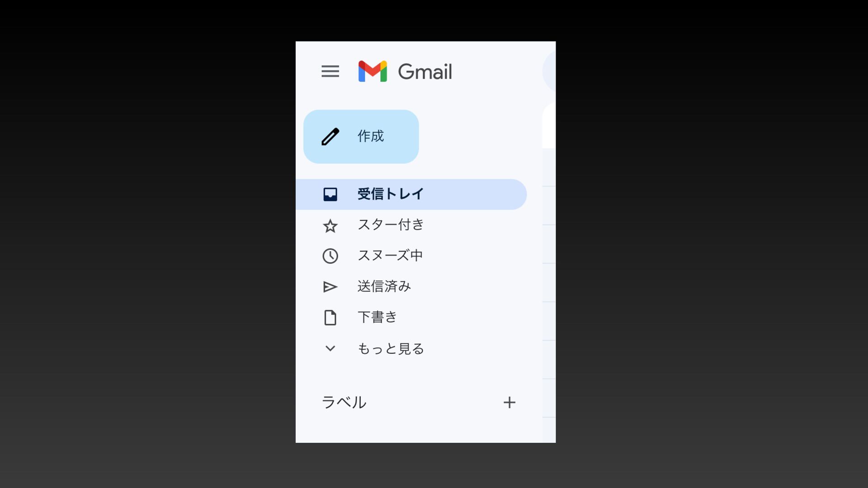This screenshot has height=488, width=868.
Task: Open the 下書き drafts folder
Action: (x=377, y=317)
